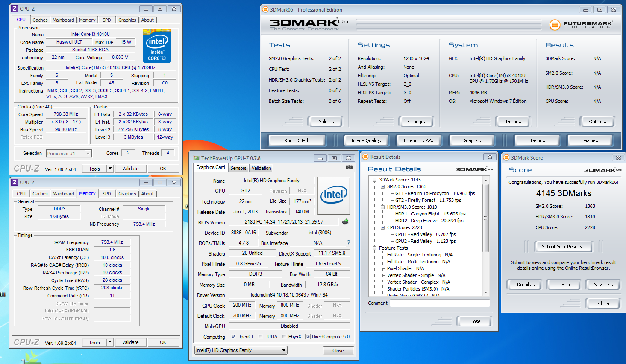Viewport: 626px width, 364px height.
Task: Open Graphics tab in CPU-Z Memory-tab window
Action: point(127,194)
